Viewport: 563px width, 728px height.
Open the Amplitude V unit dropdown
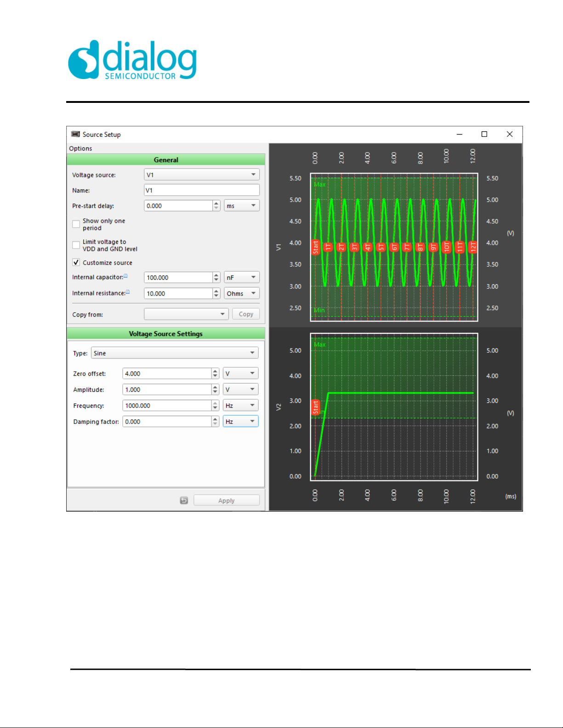point(240,389)
